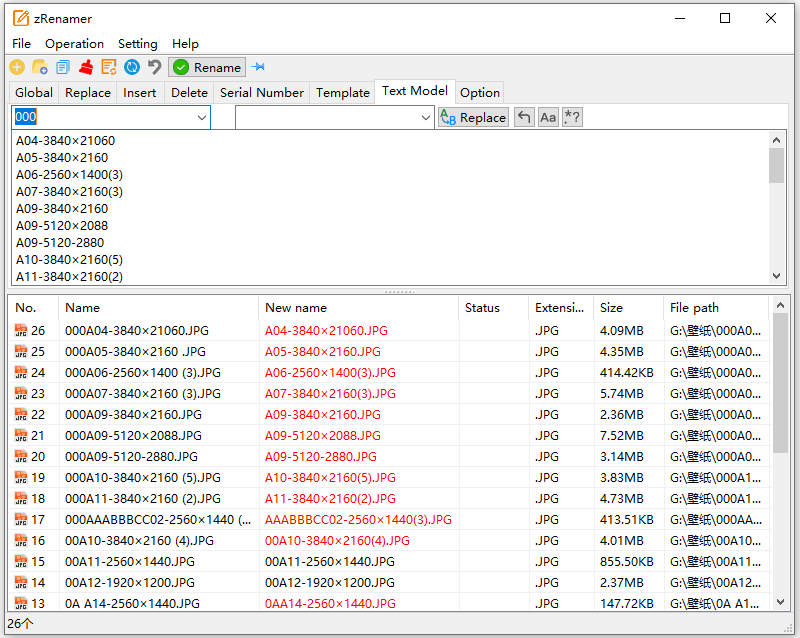This screenshot has width=800, height=638.
Task: Sort by the Size column header
Action: pyautogui.click(x=629, y=308)
